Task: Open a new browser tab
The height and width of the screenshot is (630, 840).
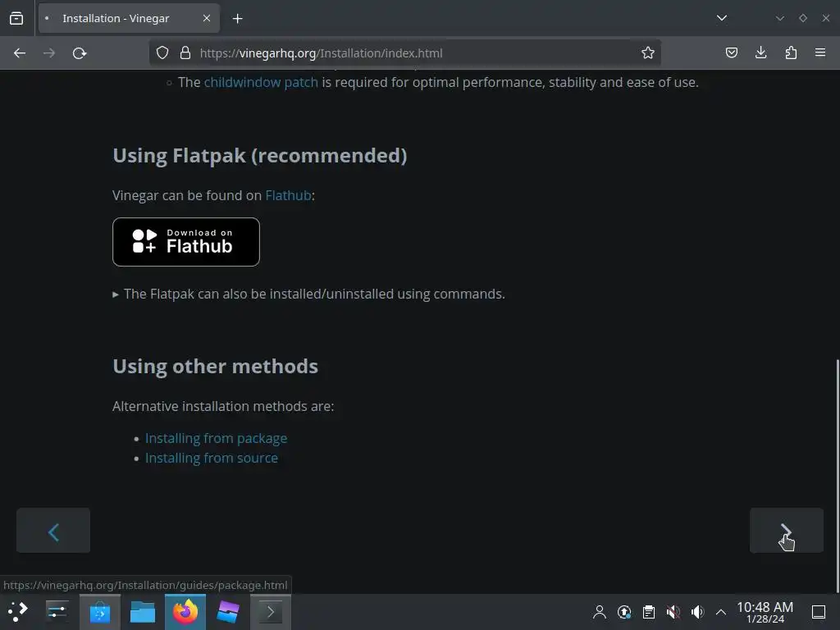Action: pos(237,19)
